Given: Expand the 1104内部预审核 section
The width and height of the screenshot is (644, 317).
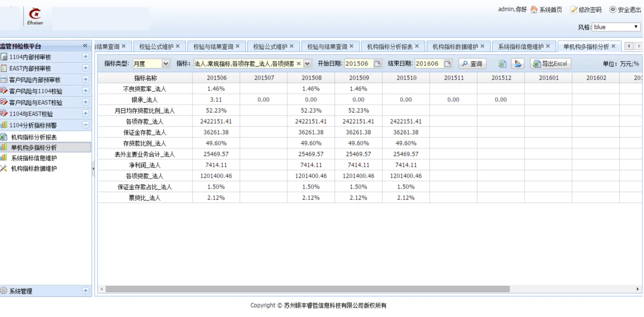Looking at the screenshot, I should tap(85, 56).
